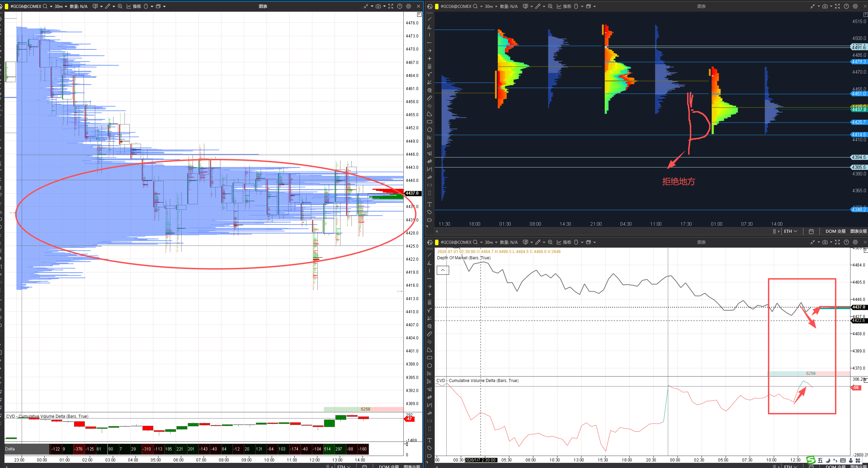
Task: Click the help question icon in bottom-right chart header
Action: (x=846, y=242)
